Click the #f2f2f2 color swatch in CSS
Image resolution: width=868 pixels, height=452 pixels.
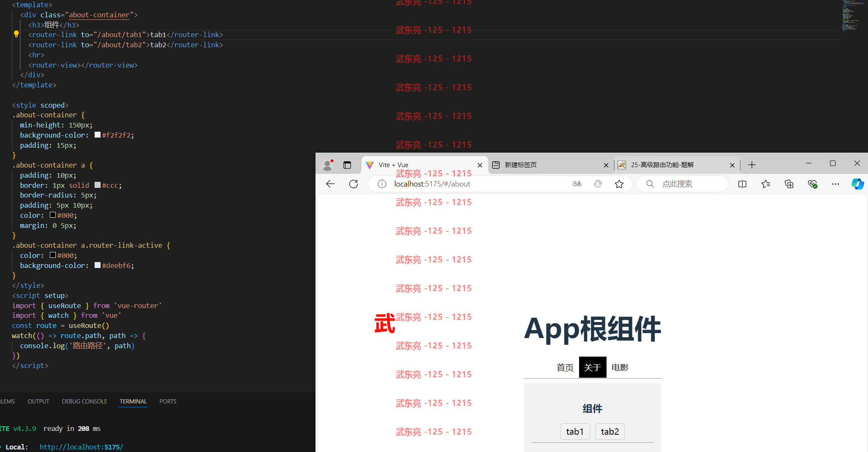tap(98, 135)
